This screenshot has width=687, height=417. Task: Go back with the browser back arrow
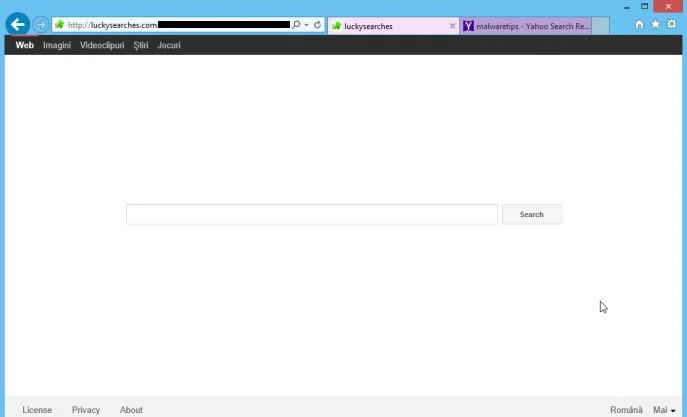(x=18, y=24)
